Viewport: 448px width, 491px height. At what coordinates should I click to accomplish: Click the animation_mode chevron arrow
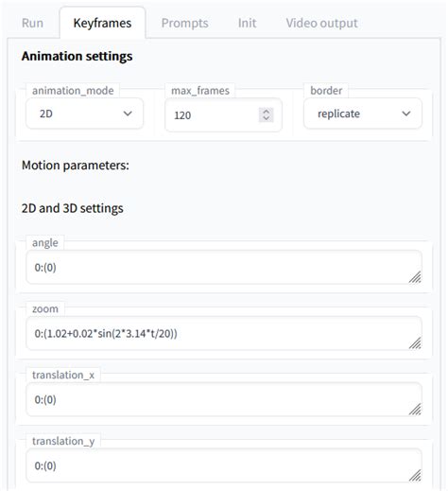coord(128,114)
